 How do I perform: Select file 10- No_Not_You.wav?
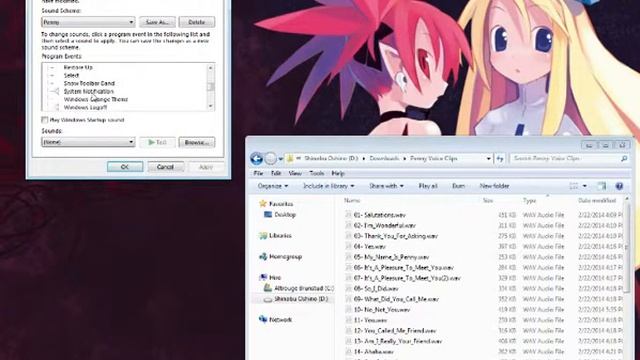[381, 309]
